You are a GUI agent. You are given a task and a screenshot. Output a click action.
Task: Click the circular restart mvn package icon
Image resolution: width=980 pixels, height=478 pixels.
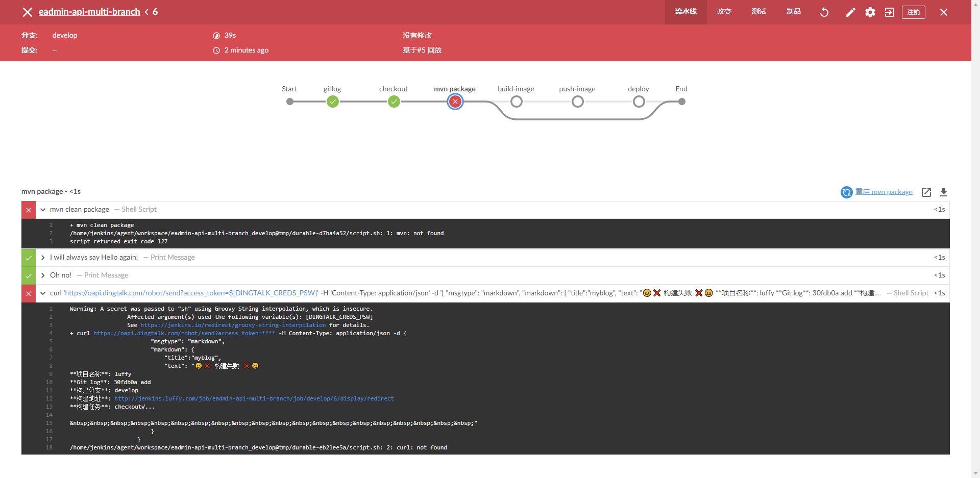[x=846, y=192]
